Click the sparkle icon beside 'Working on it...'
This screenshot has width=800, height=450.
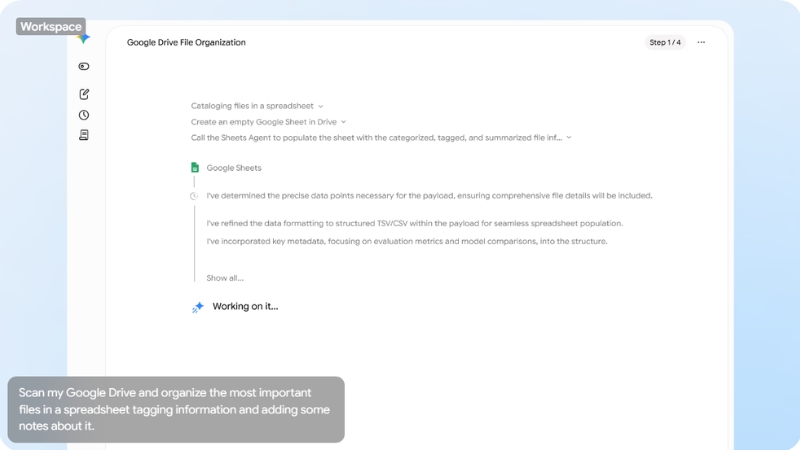pyautogui.click(x=198, y=307)
